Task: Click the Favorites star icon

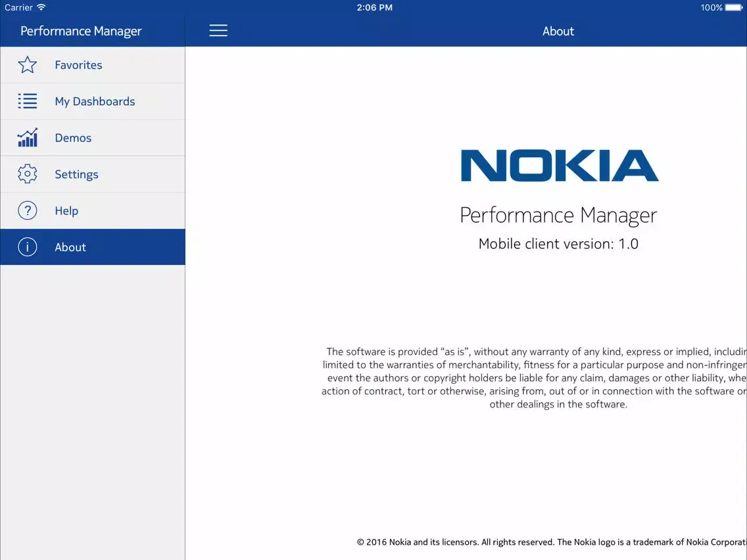Action: (28, 65)
